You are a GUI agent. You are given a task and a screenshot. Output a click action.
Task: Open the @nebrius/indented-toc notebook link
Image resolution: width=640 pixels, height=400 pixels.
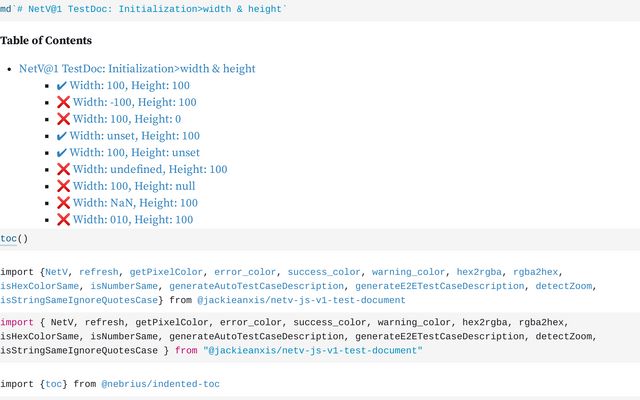tap(160, 384)
